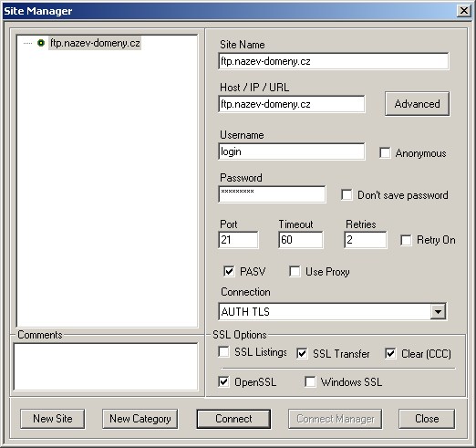Image resolution: width=476 pixels, height=448 pixels.
Task: Click the Connect button
Action: coord(233,419)
